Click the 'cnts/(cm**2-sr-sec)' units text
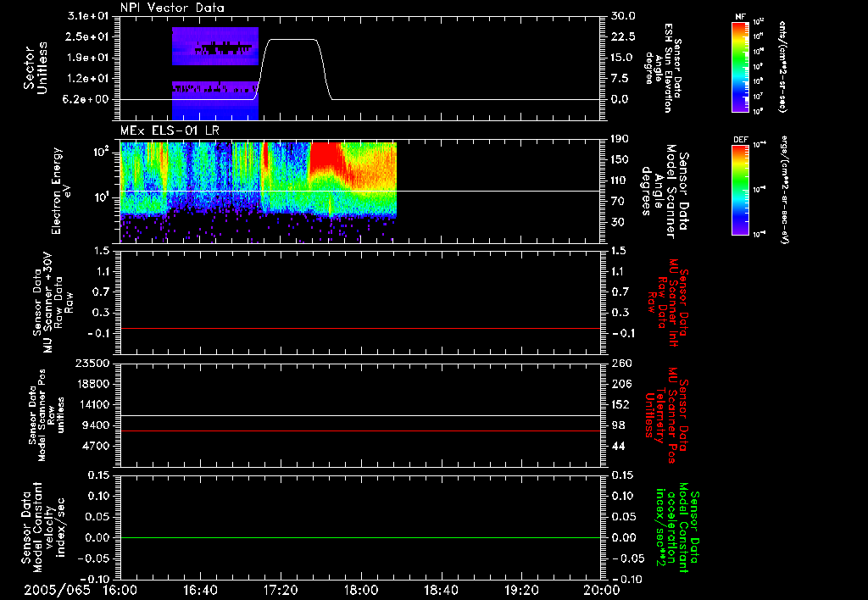 pos(782,66)
